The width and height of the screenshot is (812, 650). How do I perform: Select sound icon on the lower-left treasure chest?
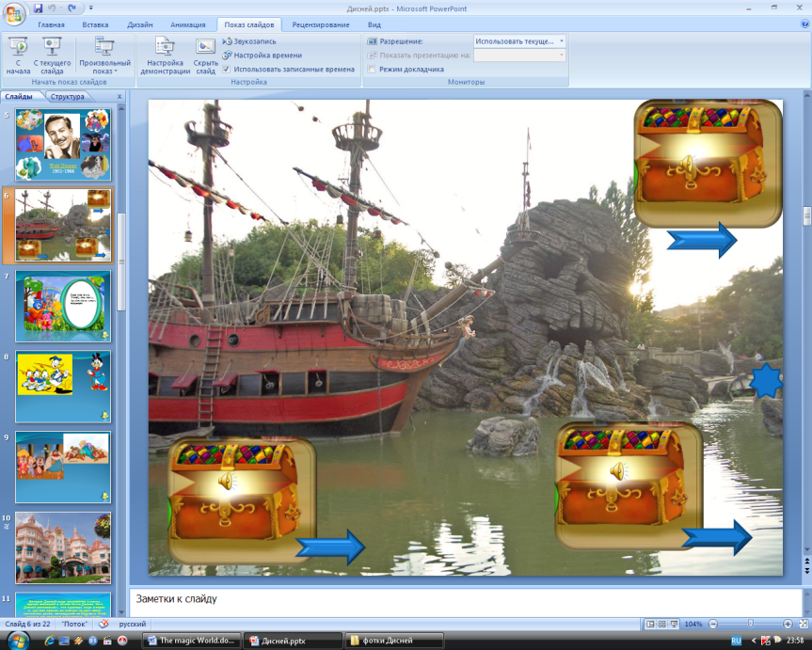227,482
